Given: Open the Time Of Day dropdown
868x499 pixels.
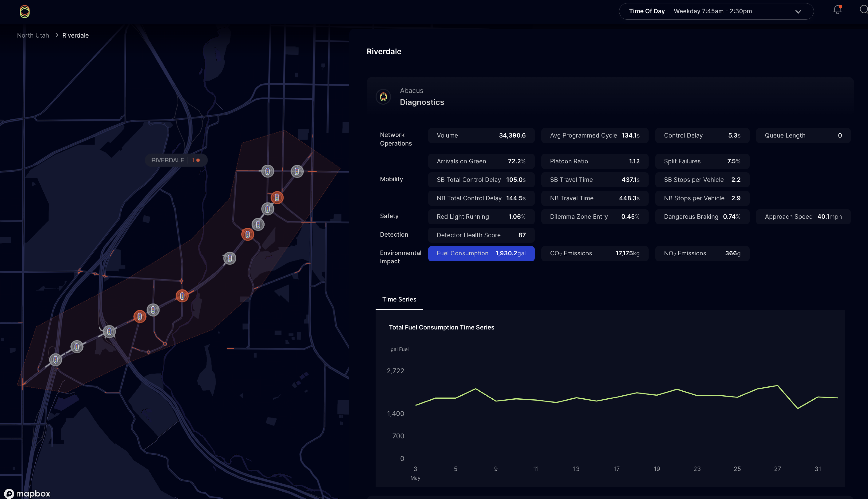Looking at the screenshot, I should pyautogui.click(x=716, y=11).
